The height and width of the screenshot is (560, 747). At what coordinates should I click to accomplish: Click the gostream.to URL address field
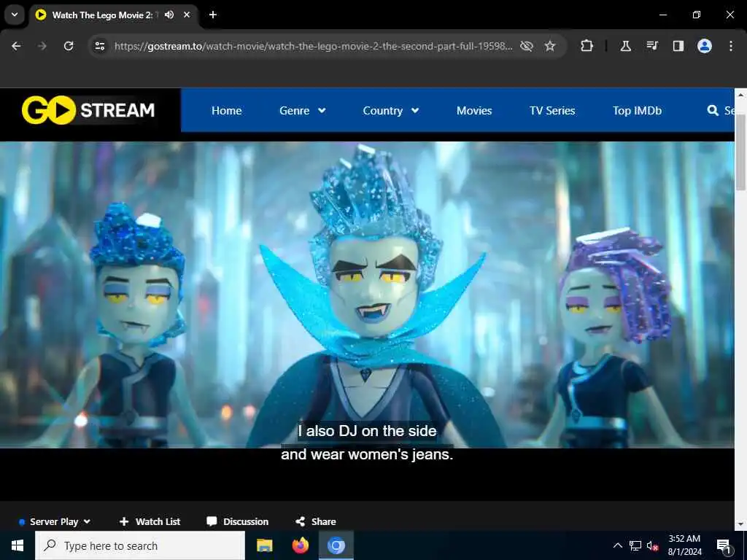[x=313, y=46]
